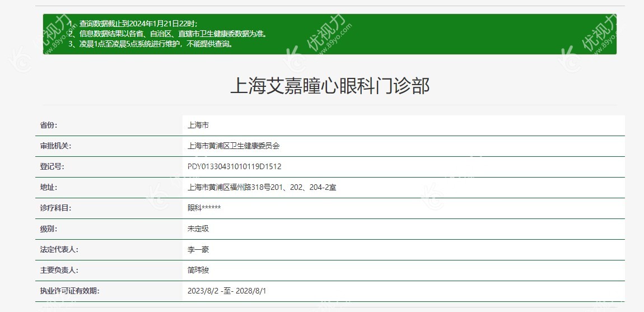This screenshot has width=644, height=312.
Task: Click the 地址 label
Action: (x=49, y=188)
